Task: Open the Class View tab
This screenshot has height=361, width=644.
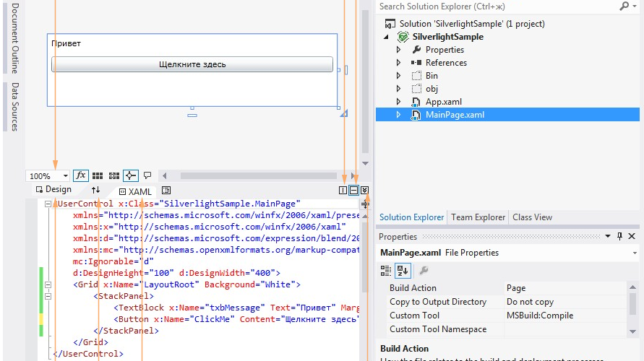Action: pyautogui.click(x=532, y=217)
